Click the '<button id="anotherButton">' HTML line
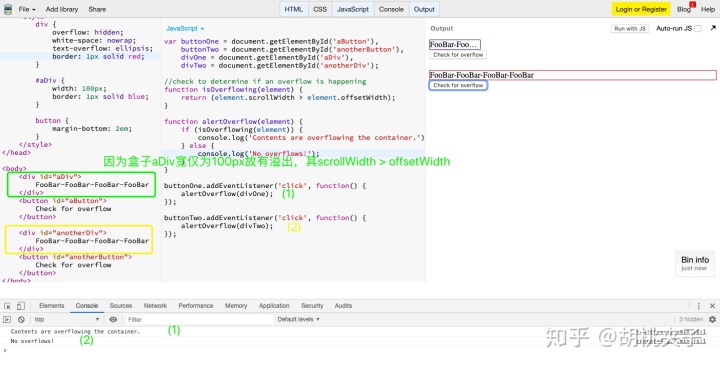Viewport: 720px width, 367px height. pyautogui.click(x=75, y=257)
